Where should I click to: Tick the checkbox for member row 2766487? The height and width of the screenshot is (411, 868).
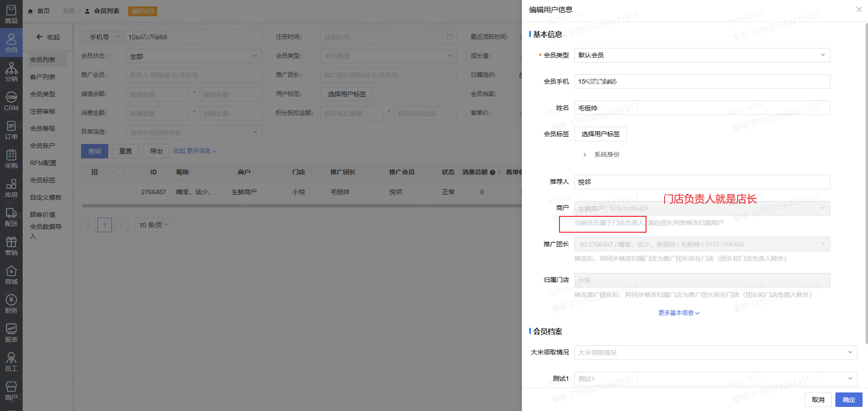(120, 192)
